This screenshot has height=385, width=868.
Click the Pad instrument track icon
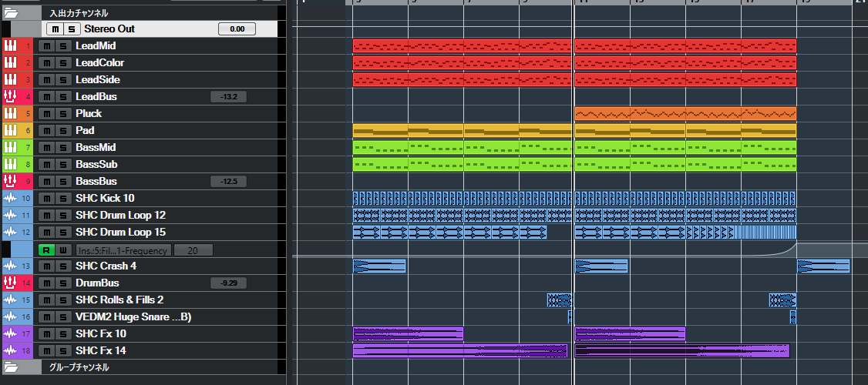[x=10, y=131]
